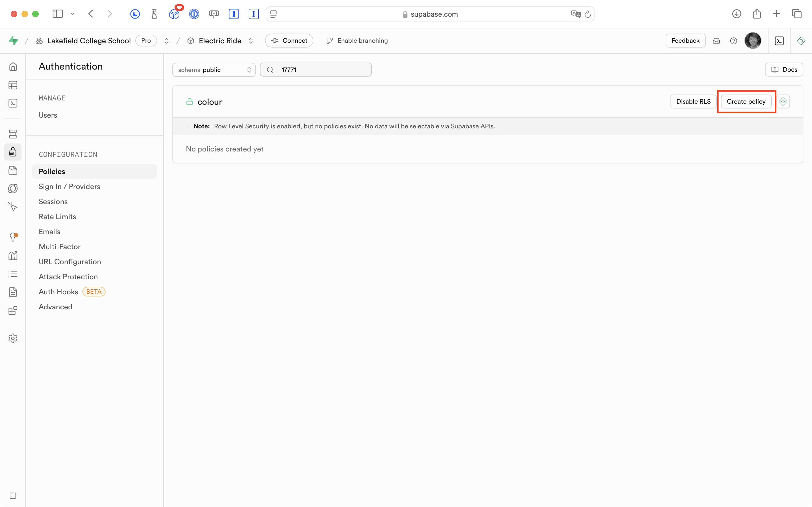Open the inline SQL terminal icon in header

pos(779,41)
